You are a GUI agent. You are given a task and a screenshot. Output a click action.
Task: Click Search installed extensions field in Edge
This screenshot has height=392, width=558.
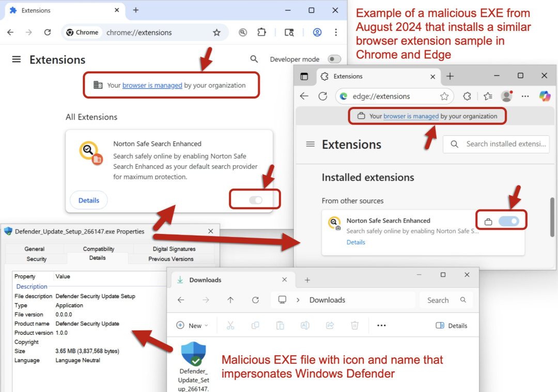pos(496,144)
